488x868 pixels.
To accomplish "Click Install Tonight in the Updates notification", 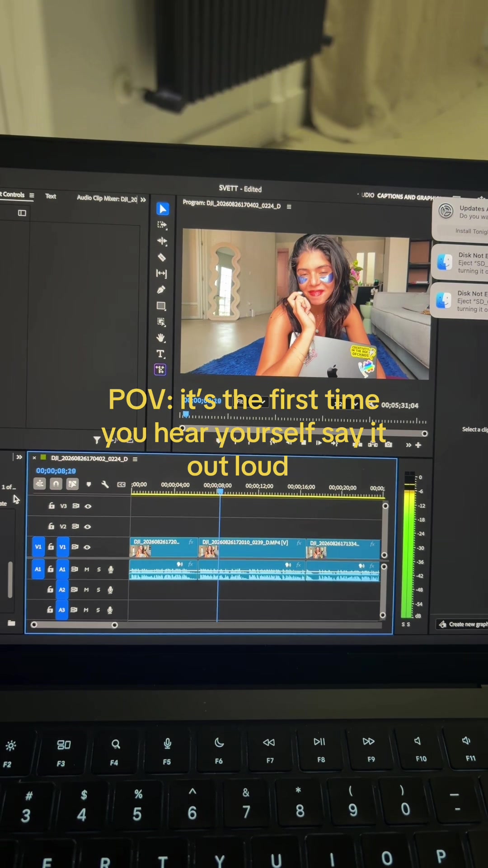I will coord(471,231).
